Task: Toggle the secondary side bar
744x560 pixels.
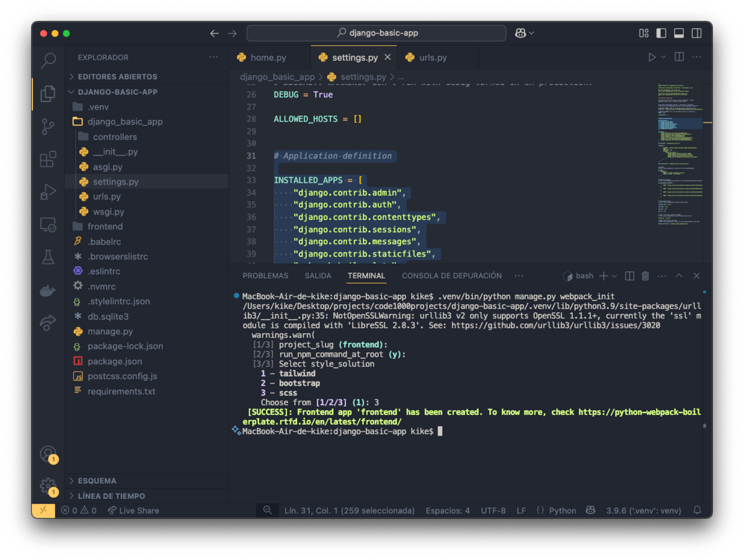Action: 697,33
